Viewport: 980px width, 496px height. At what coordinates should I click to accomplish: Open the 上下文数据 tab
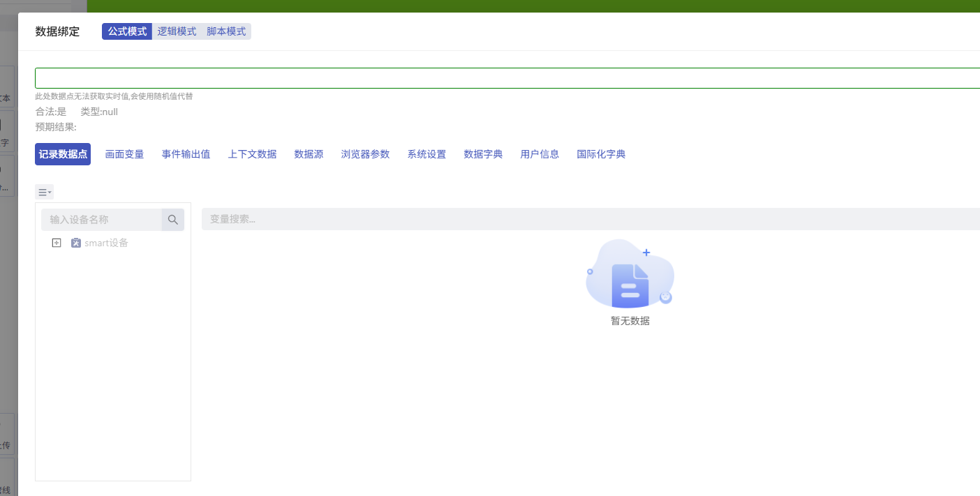(x=252, y=154)
